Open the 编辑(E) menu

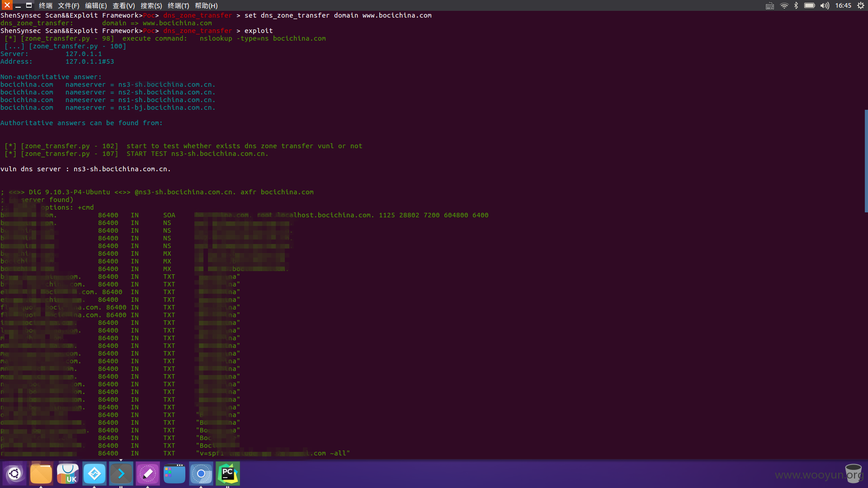click(x=96, y=5)
